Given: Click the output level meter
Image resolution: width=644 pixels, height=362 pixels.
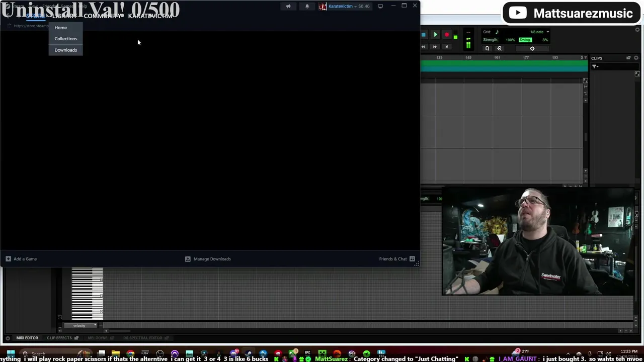Looking at the screenshot, I should 468,39.
